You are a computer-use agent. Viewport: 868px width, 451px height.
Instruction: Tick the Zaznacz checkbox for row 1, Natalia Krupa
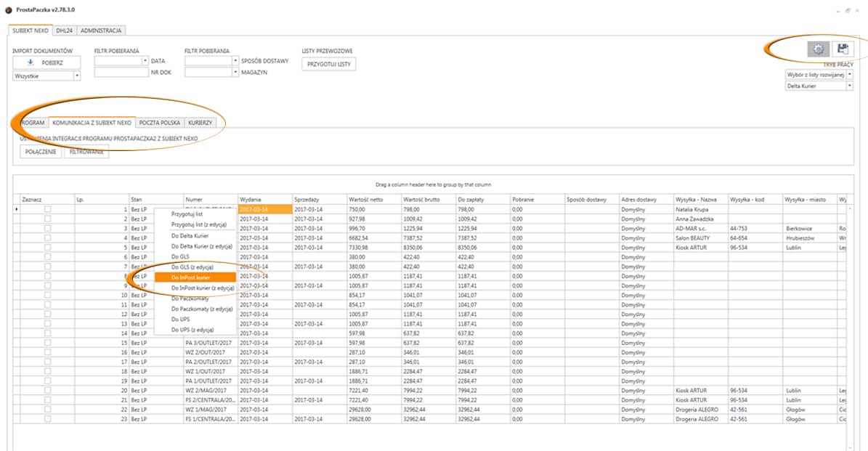pos(48,209)
